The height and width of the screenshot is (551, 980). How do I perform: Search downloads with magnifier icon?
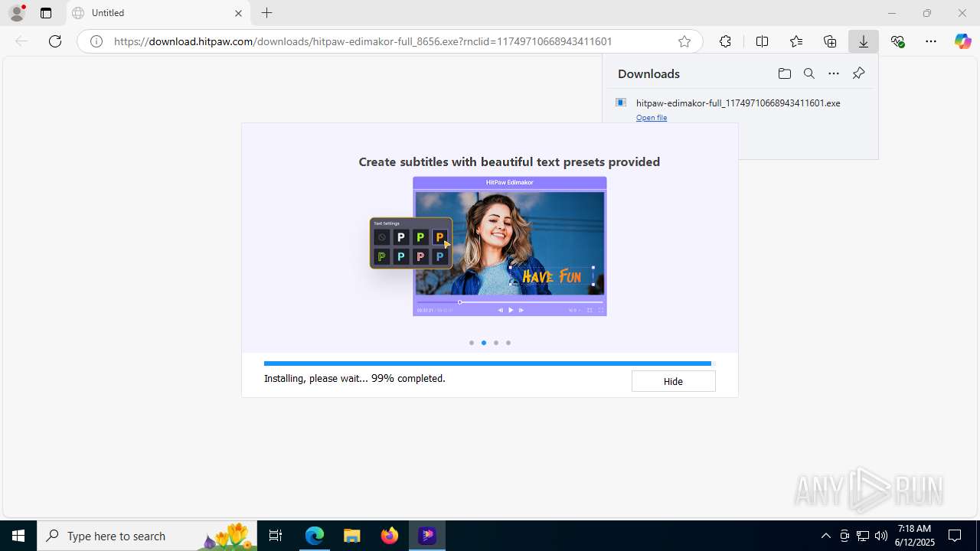coord(808,73)
